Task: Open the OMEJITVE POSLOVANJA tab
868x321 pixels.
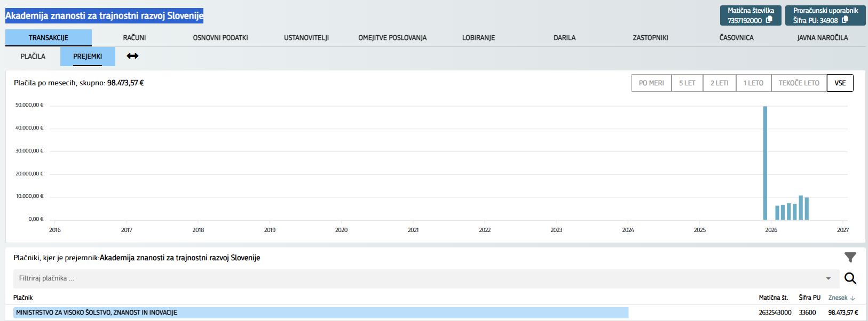Action: pos(392,38)
